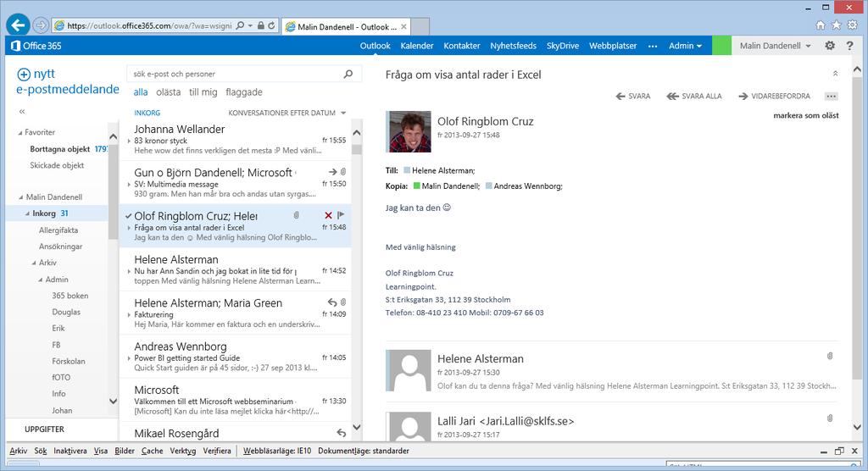Open the Admin dropdown in top navigation
The width and height of the screenshot is (868, 471).
coord(685,46)
